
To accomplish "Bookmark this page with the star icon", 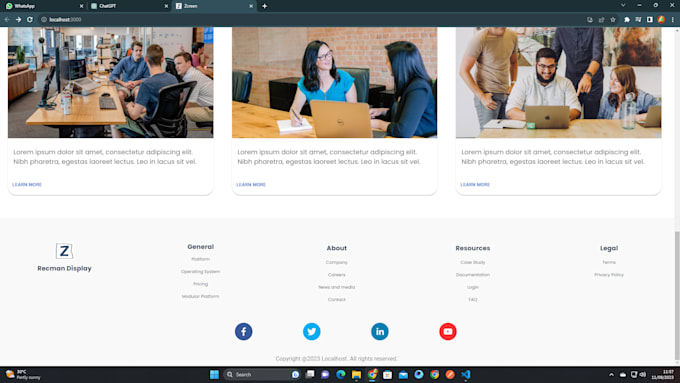I will 613,20.
